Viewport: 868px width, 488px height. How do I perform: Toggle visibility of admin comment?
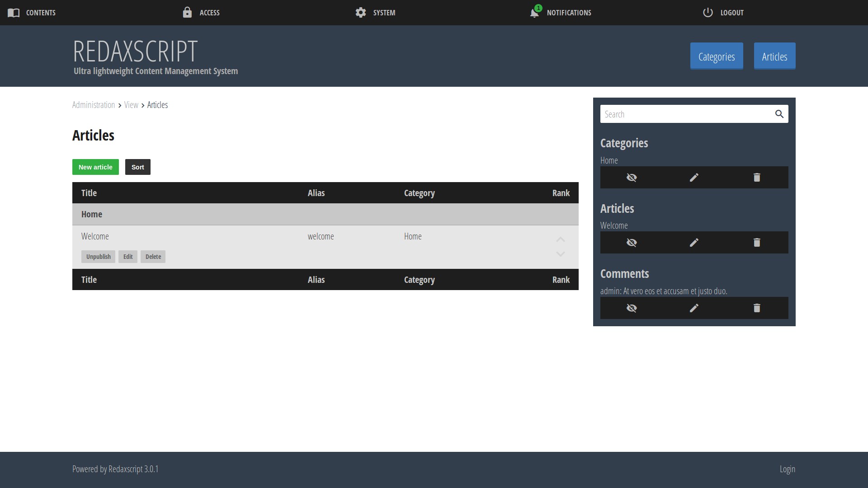(x=632, y=308)
